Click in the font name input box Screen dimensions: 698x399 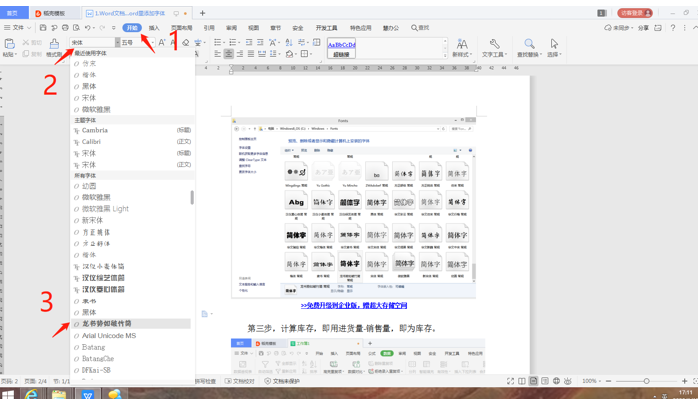(92, 42)
